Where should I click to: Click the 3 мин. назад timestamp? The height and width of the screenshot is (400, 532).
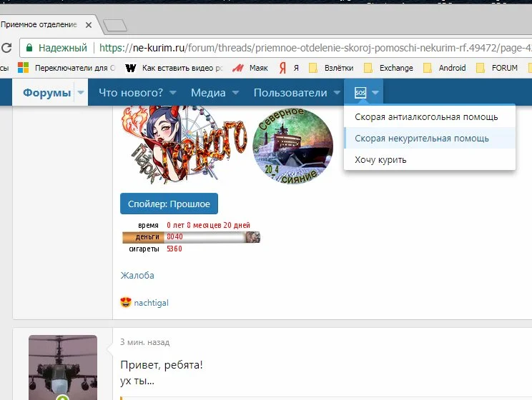pyautogui.click(x=145, y=342)
